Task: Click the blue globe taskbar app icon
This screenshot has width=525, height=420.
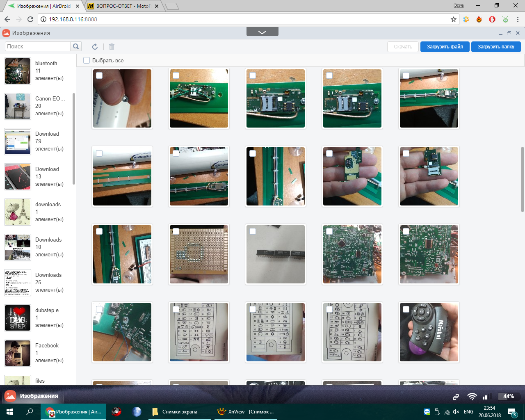Action: tap(137, 412)
